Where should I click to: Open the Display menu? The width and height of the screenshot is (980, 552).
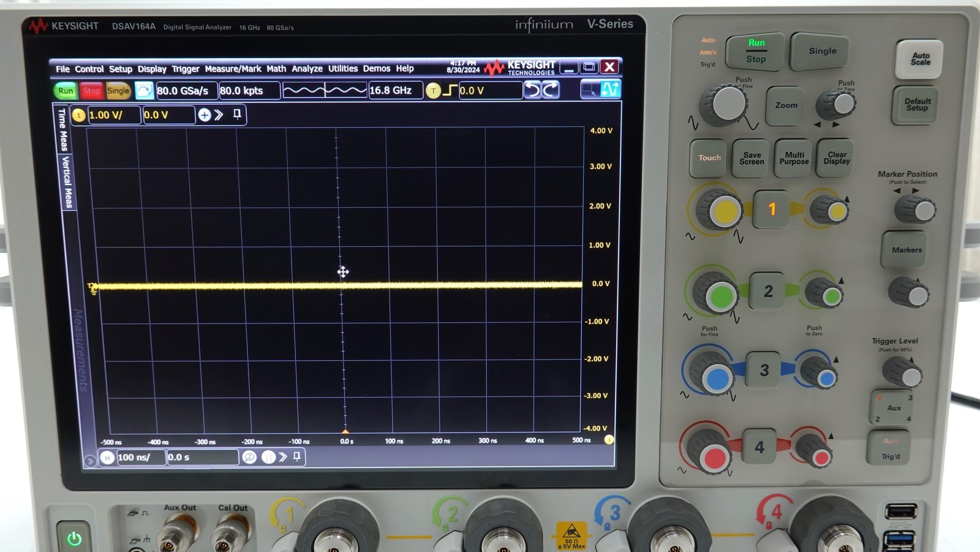point(152,69)
